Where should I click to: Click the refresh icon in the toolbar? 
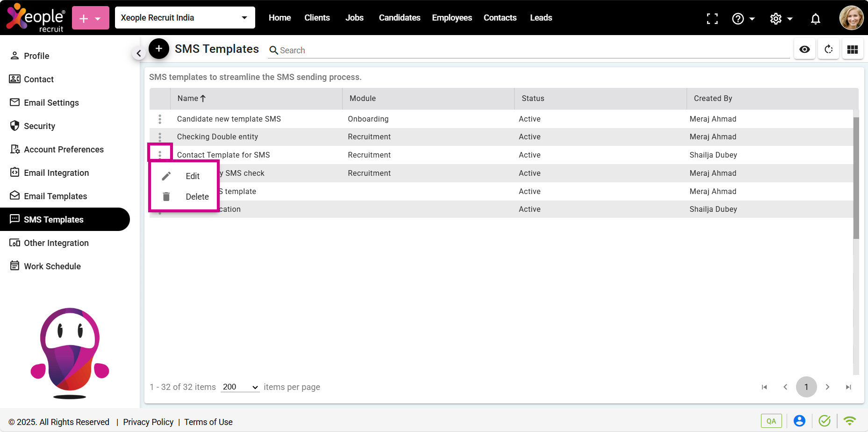829,49
